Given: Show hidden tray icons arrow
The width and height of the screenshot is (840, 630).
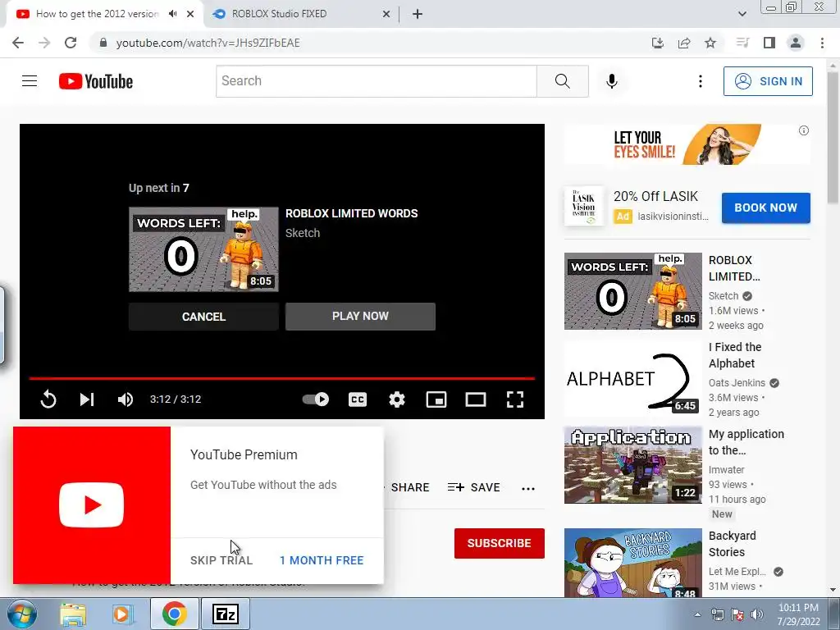Looking at the screenshot, I should pyautogui.click(x=697, y=614).
